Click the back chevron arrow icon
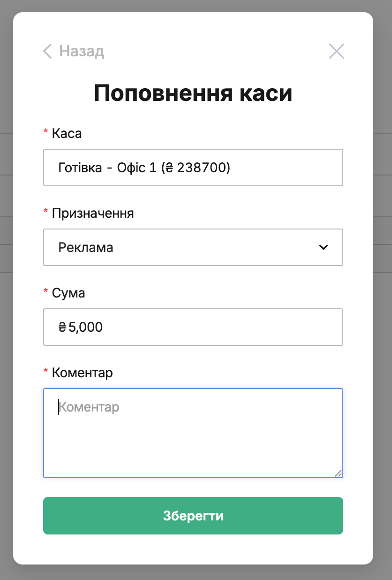 47,51
